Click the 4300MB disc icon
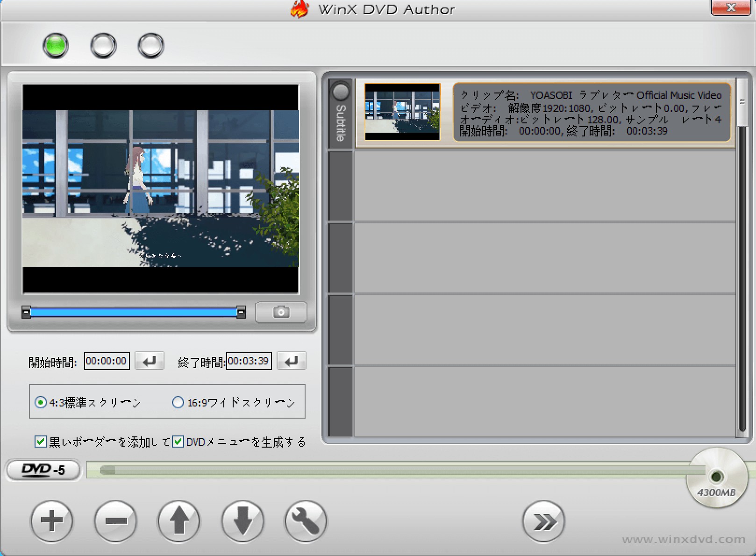 coord(717,478)
